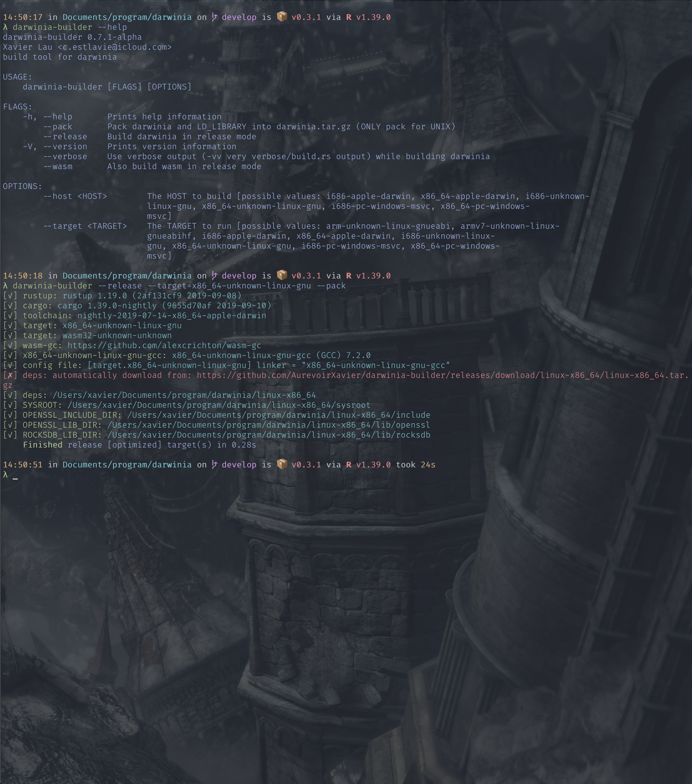
Task: Click the '--host <HOST>' option entry
Action: 75,196
